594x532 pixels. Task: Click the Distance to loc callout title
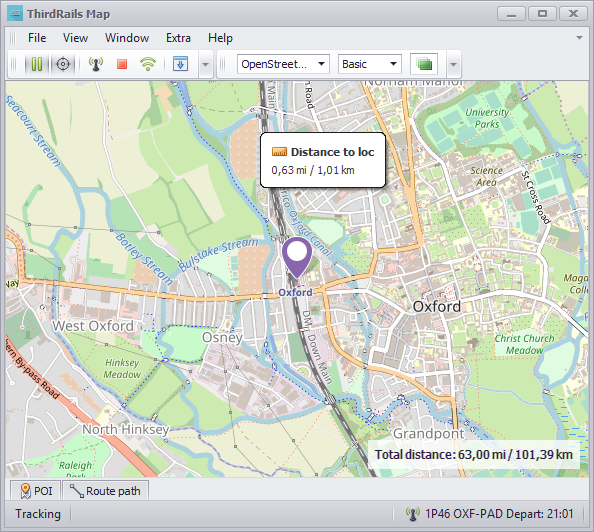pos(332,152)
